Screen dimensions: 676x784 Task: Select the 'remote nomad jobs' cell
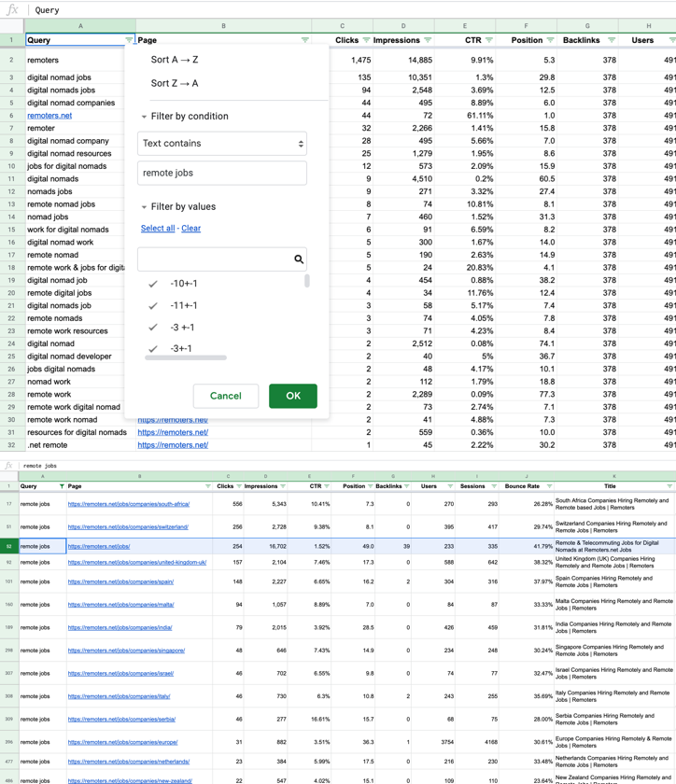[x=74, y=204]
